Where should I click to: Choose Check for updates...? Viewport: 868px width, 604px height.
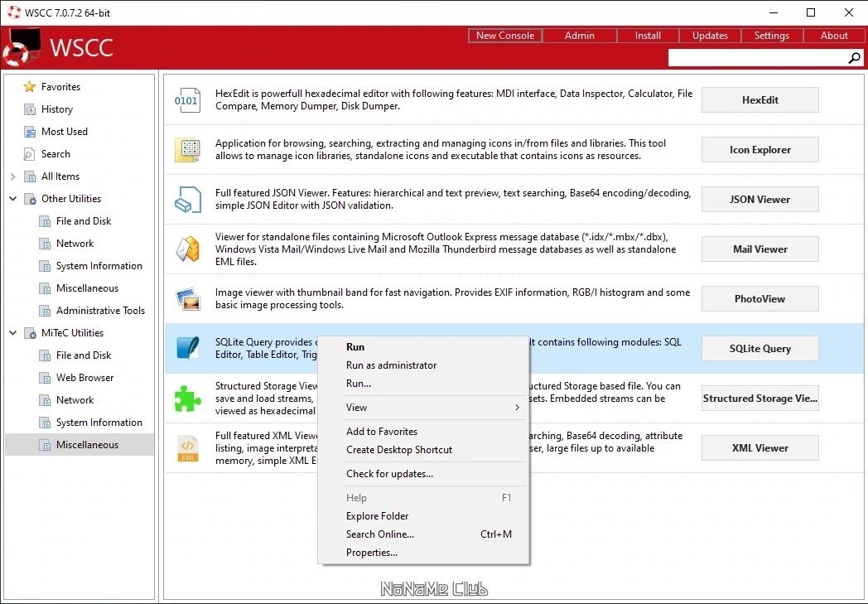coord(423,474)
